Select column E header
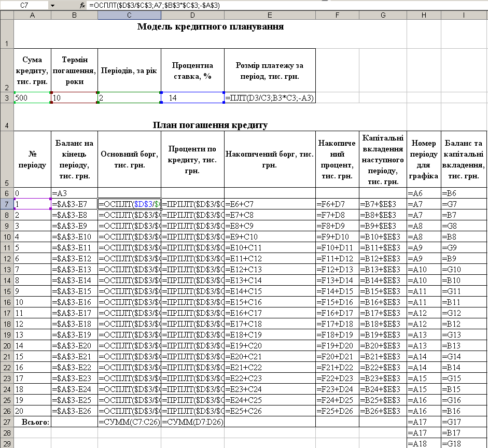The width and height of the screenshot is (488, 448). [x=270, y=15]
